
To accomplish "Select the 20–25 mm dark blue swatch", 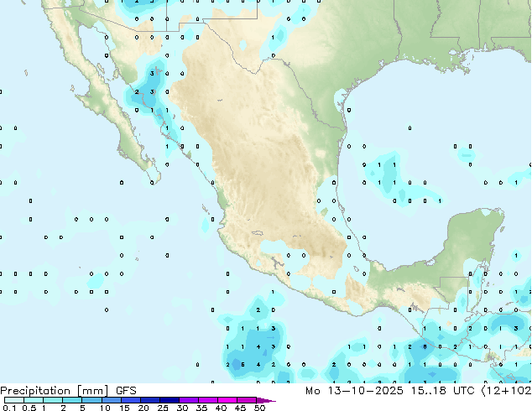I will point(149,400).
